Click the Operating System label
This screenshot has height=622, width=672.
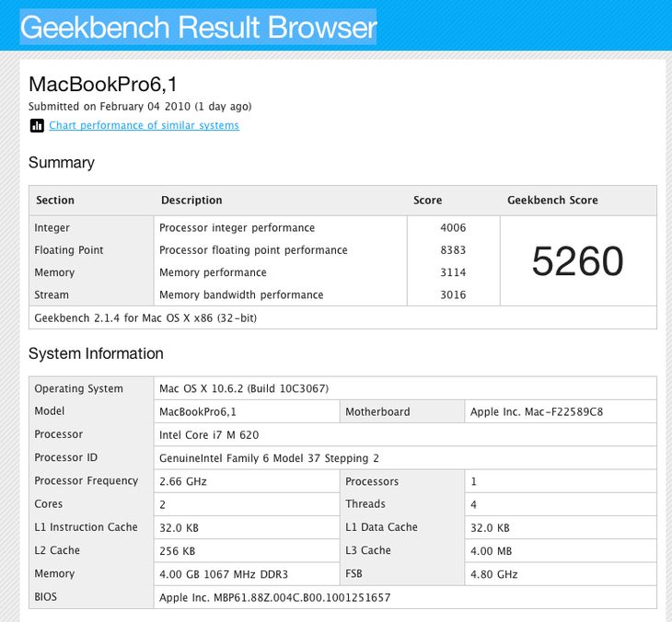pos(78,388)
